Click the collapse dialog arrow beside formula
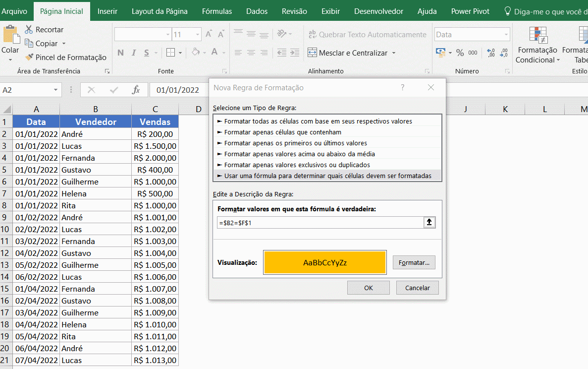The image size is (588, 369). (x=429, y=223)
